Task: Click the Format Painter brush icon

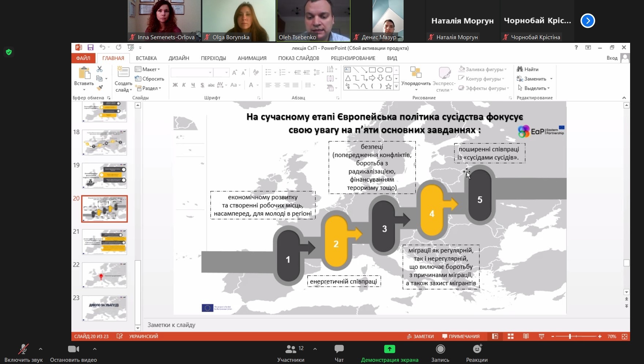Action: 100,88
